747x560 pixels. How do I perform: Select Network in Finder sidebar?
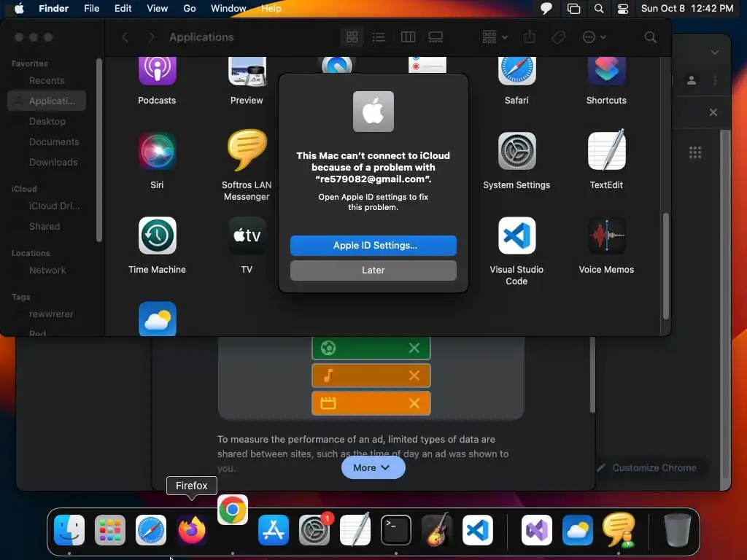point(47,270)
